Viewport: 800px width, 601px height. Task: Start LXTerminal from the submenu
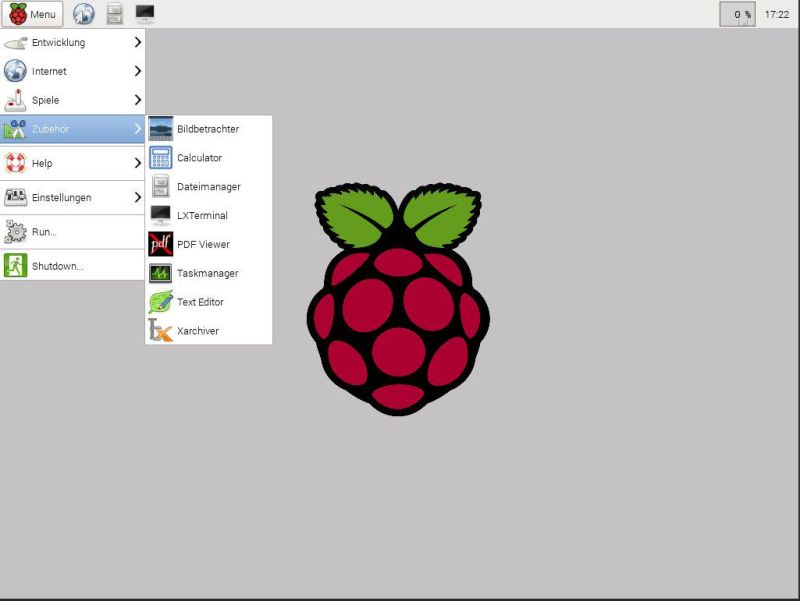tap(200, 215)
